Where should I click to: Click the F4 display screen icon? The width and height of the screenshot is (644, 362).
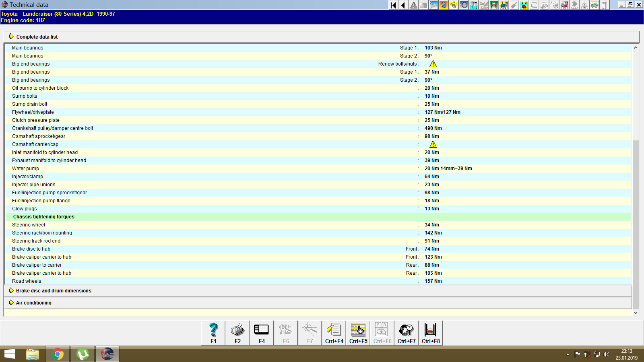(261, 332)
